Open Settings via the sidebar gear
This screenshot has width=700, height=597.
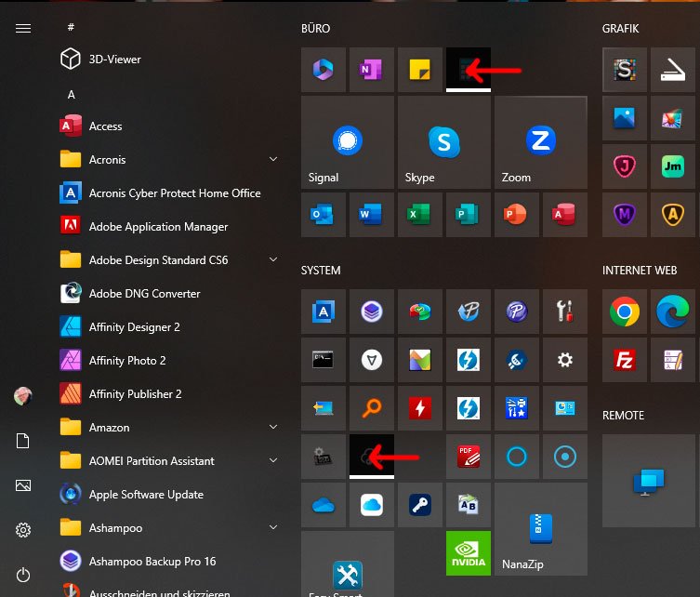pos(23,530)
